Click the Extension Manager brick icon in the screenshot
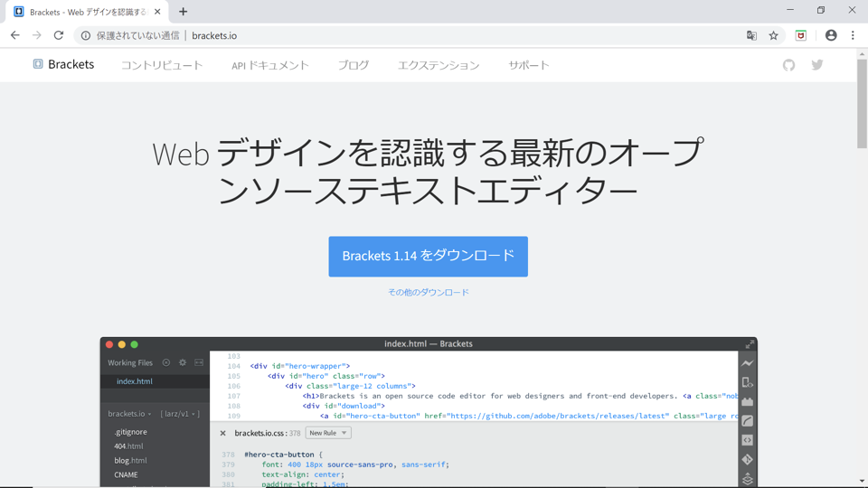Image resolution: width=868 pixels, height=488 pixels. [748, 402]
